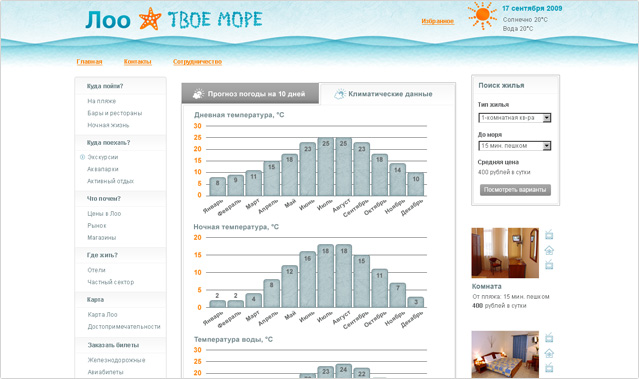Open the Тип жилья dropdown

[x=514, y=118]
